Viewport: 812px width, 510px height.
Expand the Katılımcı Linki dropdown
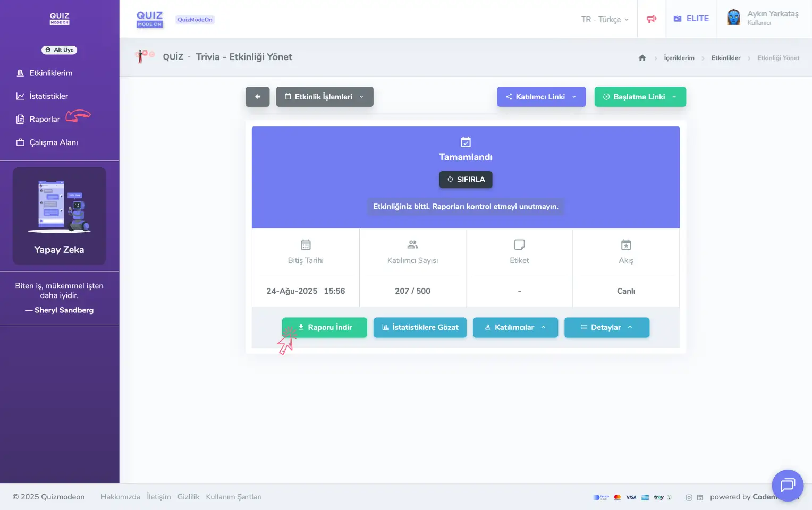[541, 97]
